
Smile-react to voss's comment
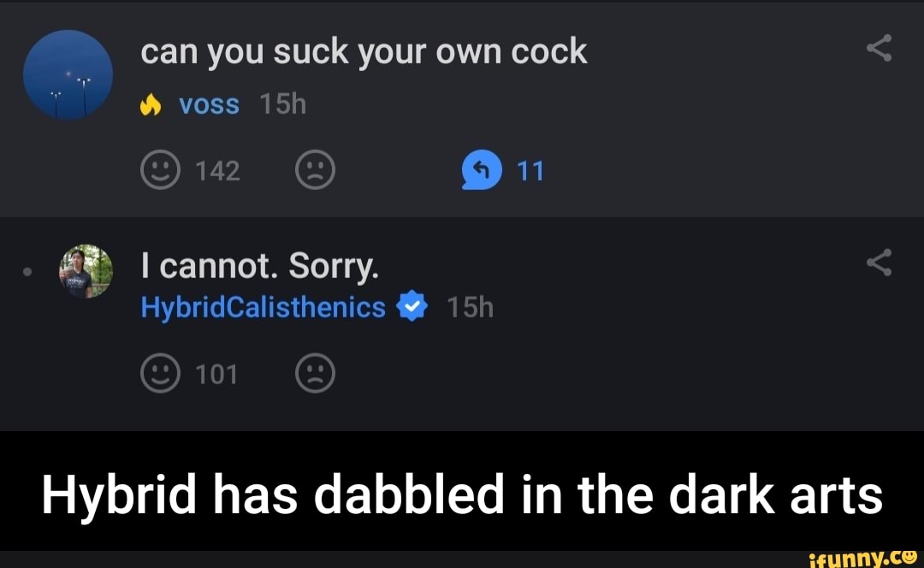pyautogui.click(x=160, y=169)
